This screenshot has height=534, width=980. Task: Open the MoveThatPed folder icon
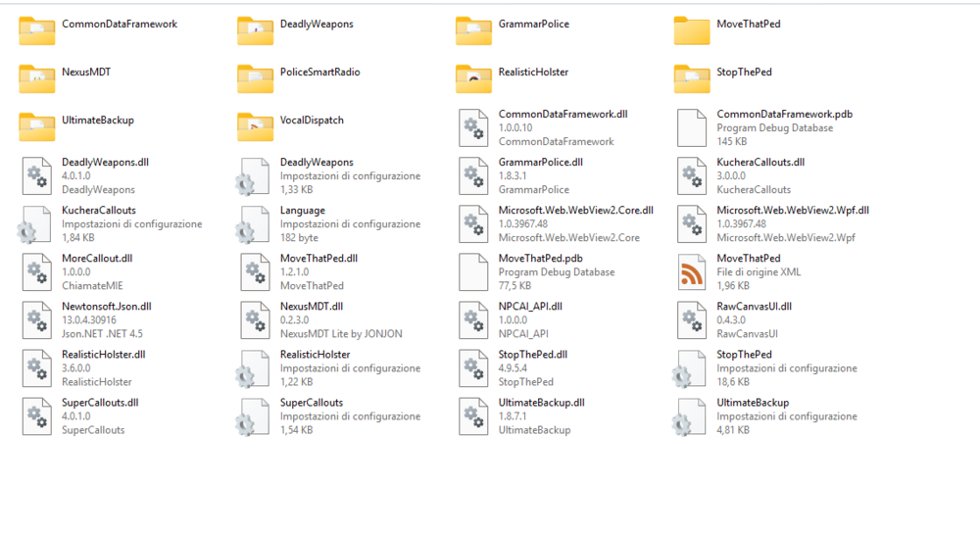[691, 30]
